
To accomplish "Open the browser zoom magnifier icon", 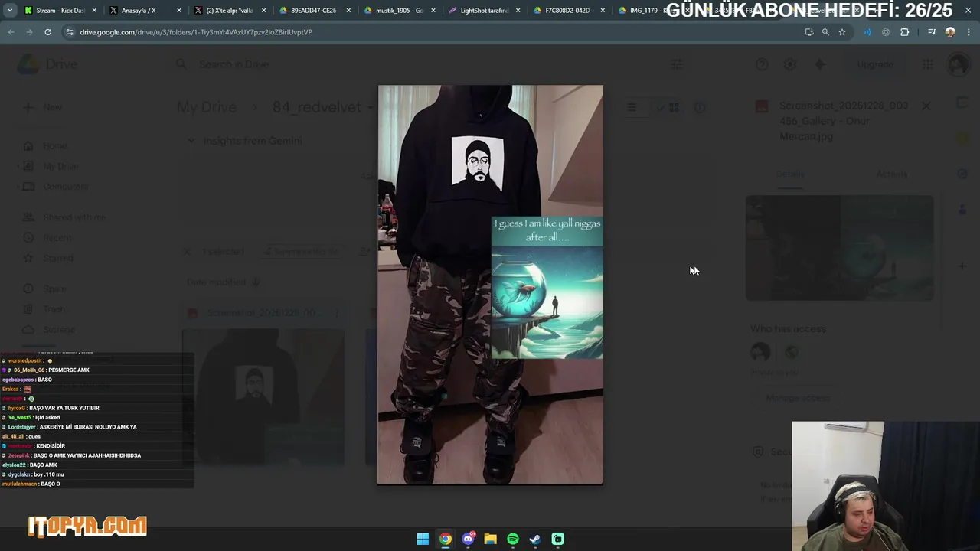I will [x=825, y=32].
